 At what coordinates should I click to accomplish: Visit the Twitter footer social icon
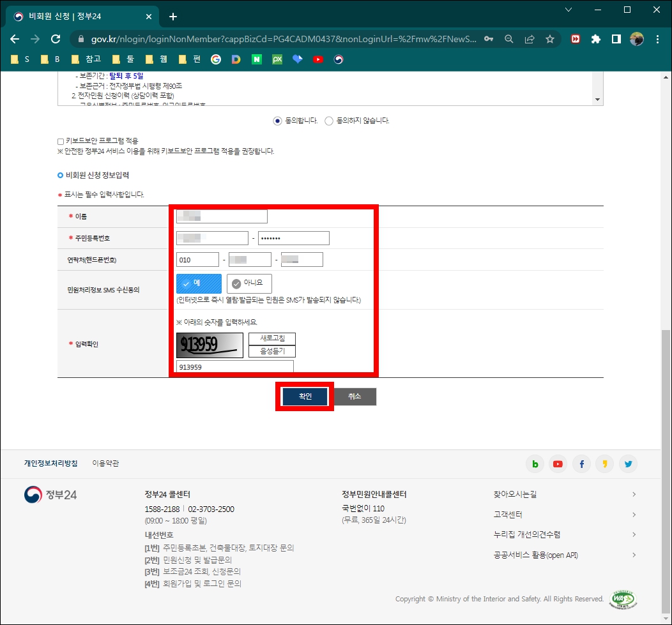(x=629, y=464)
